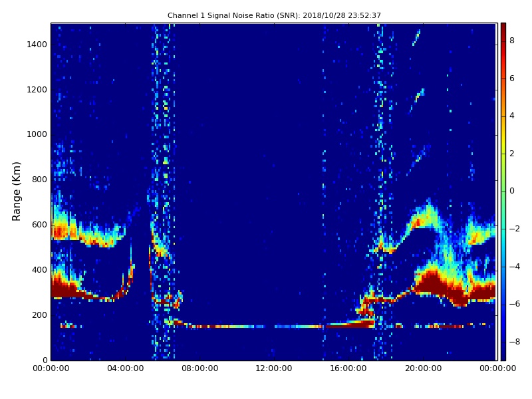Image resolution: width=532 pixels, height=399 pixels.
Task: Click the SNR colorbar at its dark blue bottom
Action: point(503,354)
